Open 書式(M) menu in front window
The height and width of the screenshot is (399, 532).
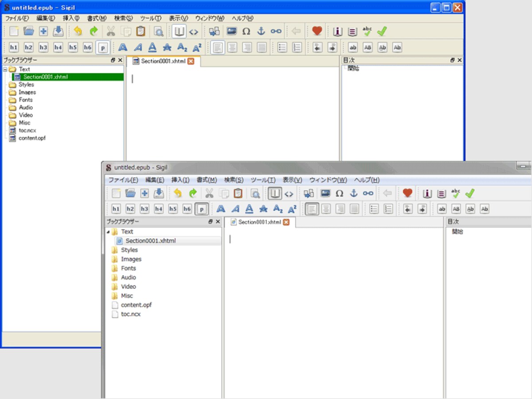207,180
